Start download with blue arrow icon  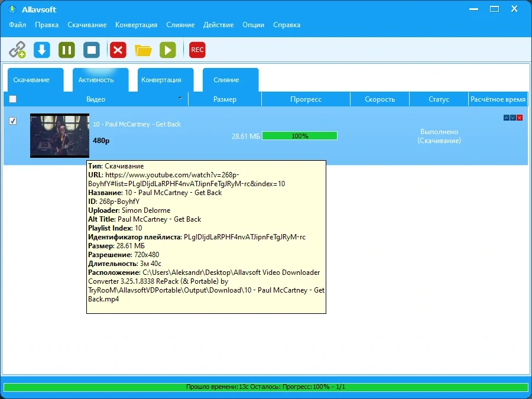(x=42, y=50)
